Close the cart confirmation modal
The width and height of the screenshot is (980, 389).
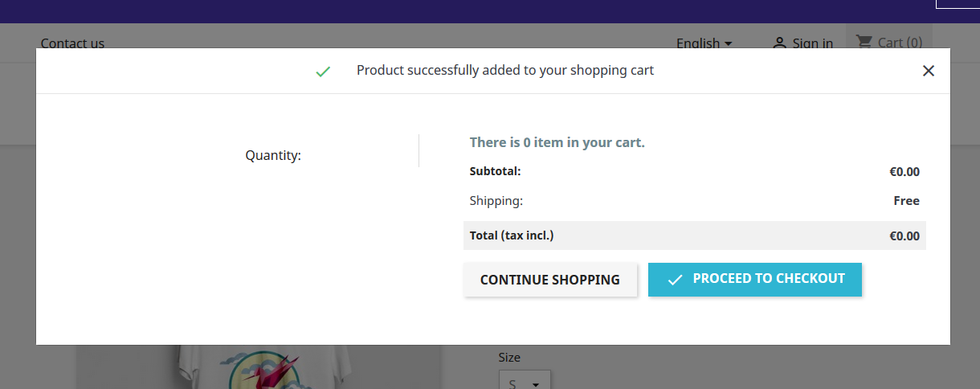click(929, 71)
